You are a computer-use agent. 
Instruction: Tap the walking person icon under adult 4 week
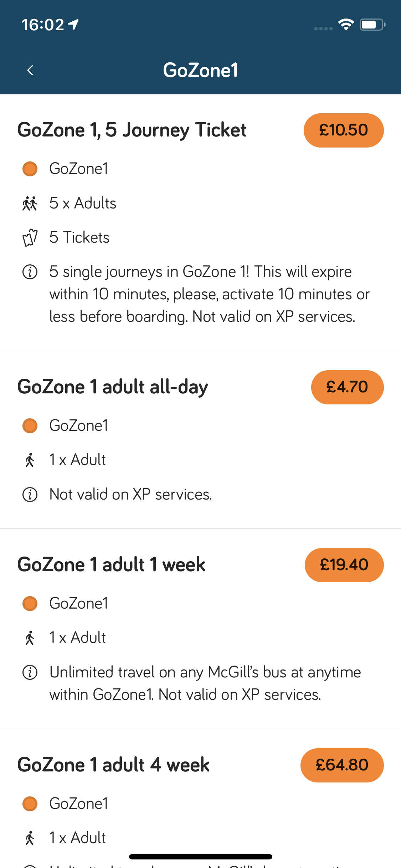tap(30, 838)
